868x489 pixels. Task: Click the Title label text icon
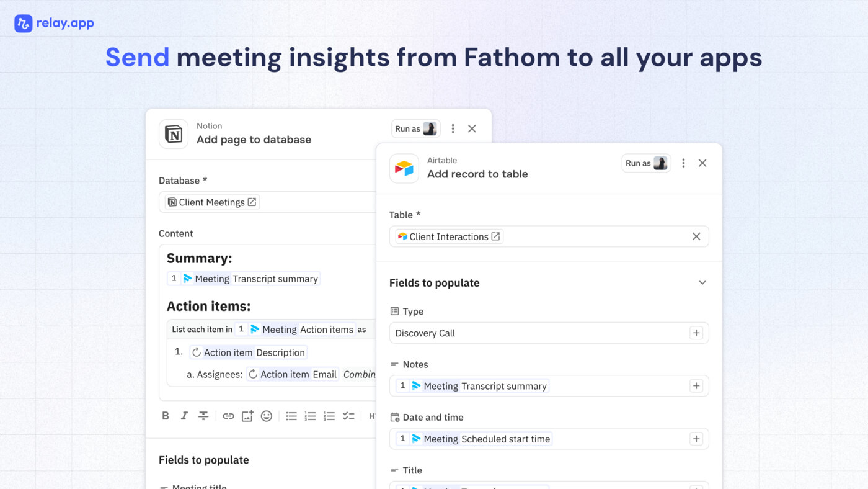click(x=394, y=471)
